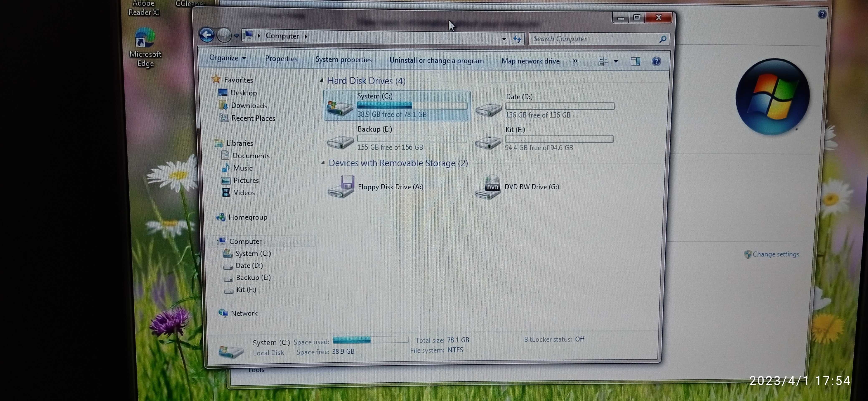Collapse Devices with Removable Storage group
868x401 pixels.
point(322,163)
